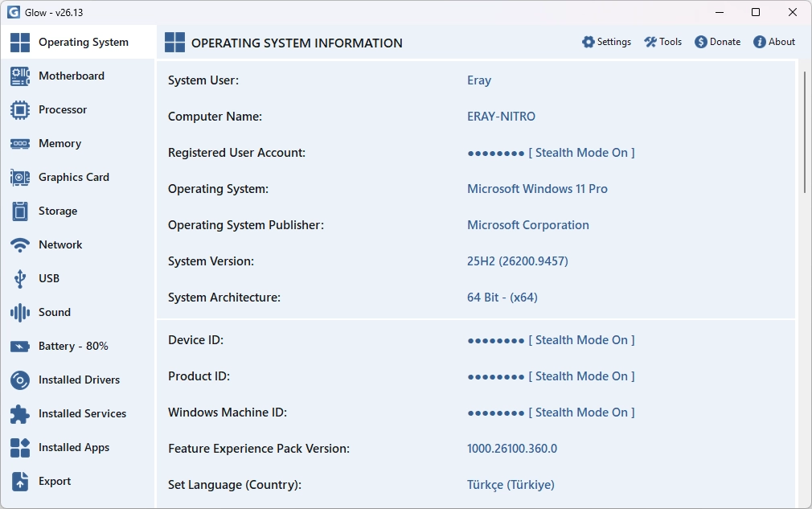The image size is (812, 509).
Task: Open the Operating System section icon
Action: point(19,43)
